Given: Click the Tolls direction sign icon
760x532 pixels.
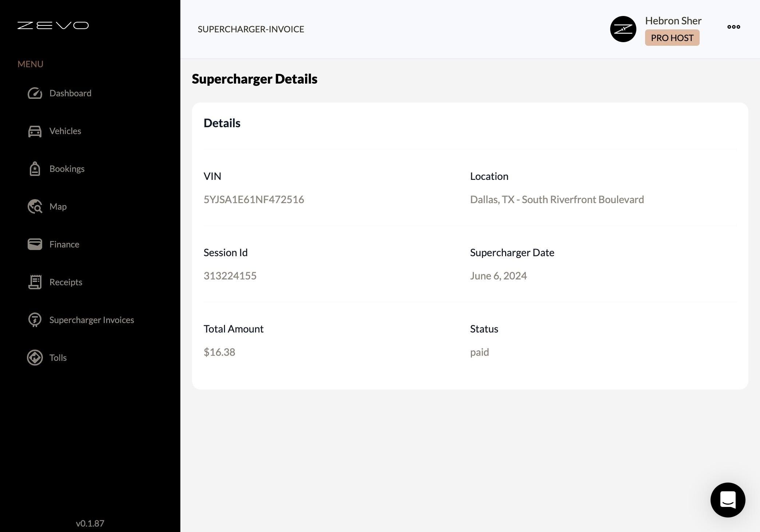Looking at the screenshot, I should pyautogui.click(x=35, y=358).
